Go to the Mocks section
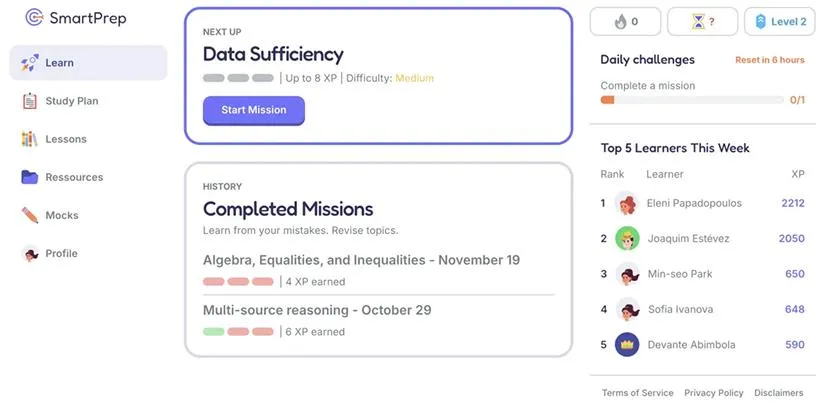 pos(62,215)
